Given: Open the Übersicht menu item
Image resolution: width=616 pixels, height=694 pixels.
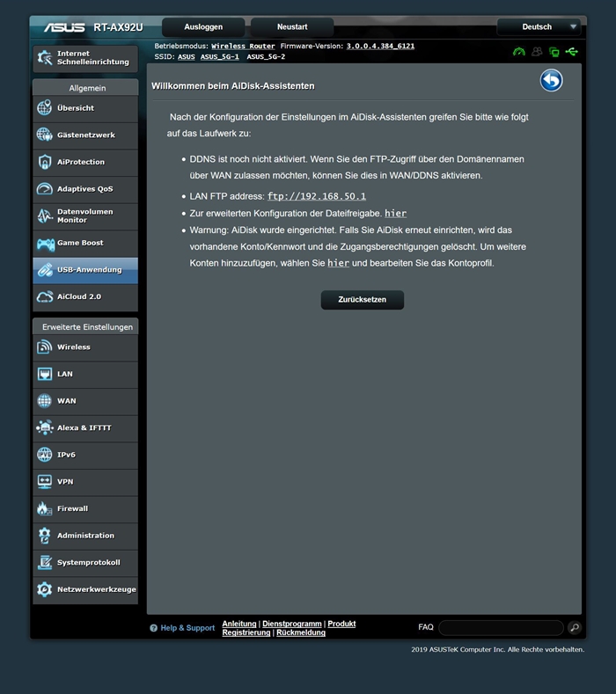Looking at the screenshot, I should tap(85, 108).
